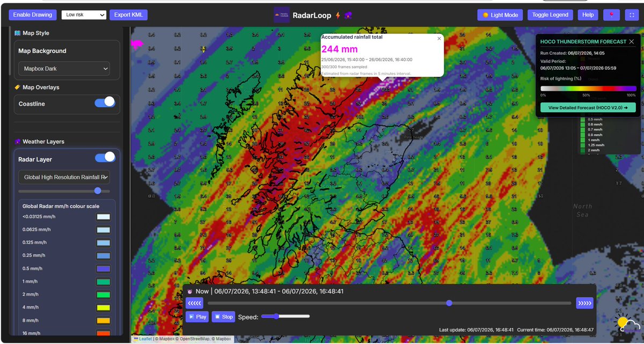
Task: Click the storm cloud icon beside RadarLoop
Action: (348, 16)
